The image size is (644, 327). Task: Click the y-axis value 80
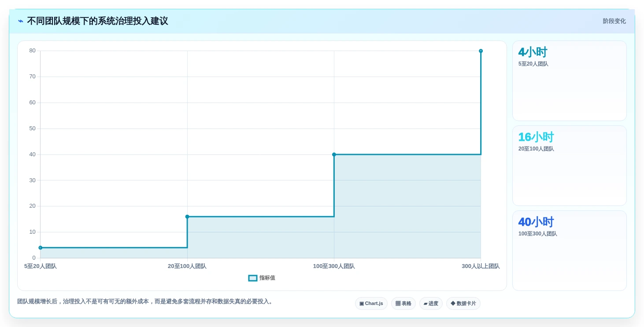[x=33, y=51]
